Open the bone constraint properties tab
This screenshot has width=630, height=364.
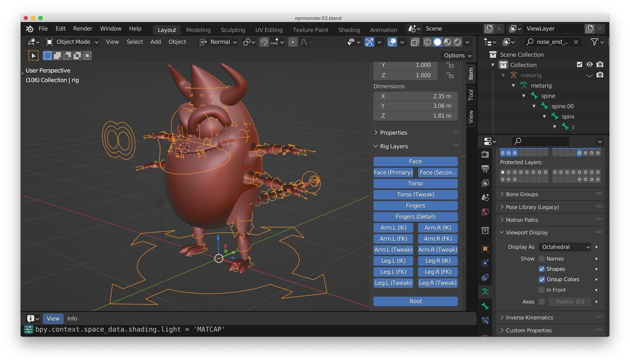[485, 321]
